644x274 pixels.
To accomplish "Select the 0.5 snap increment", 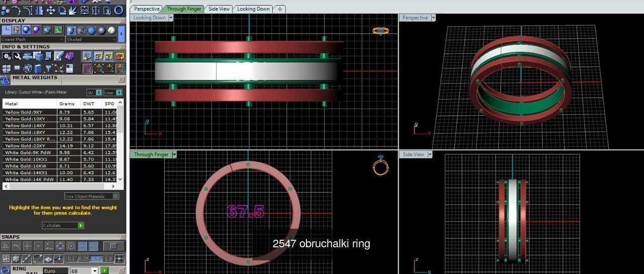I will tap(96, 259).
